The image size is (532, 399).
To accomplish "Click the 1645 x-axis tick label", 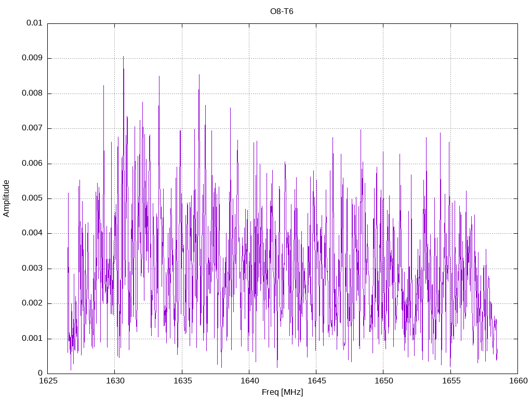I will [316, 381].
